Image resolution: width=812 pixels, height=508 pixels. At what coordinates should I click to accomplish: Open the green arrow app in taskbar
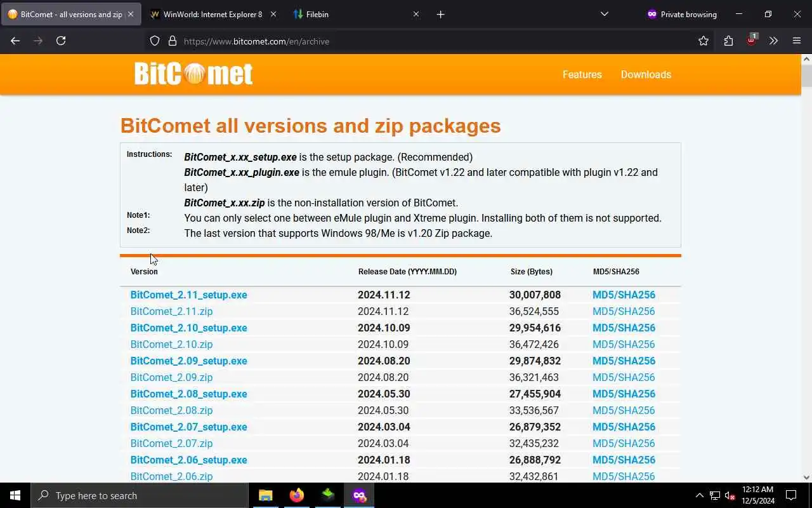328,495
